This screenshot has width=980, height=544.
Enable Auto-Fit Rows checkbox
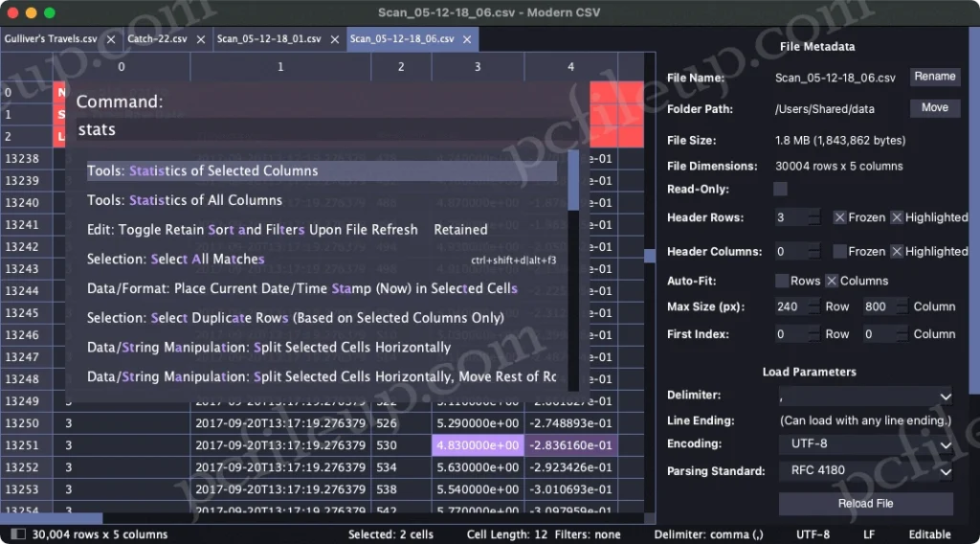tap(782, 281)
